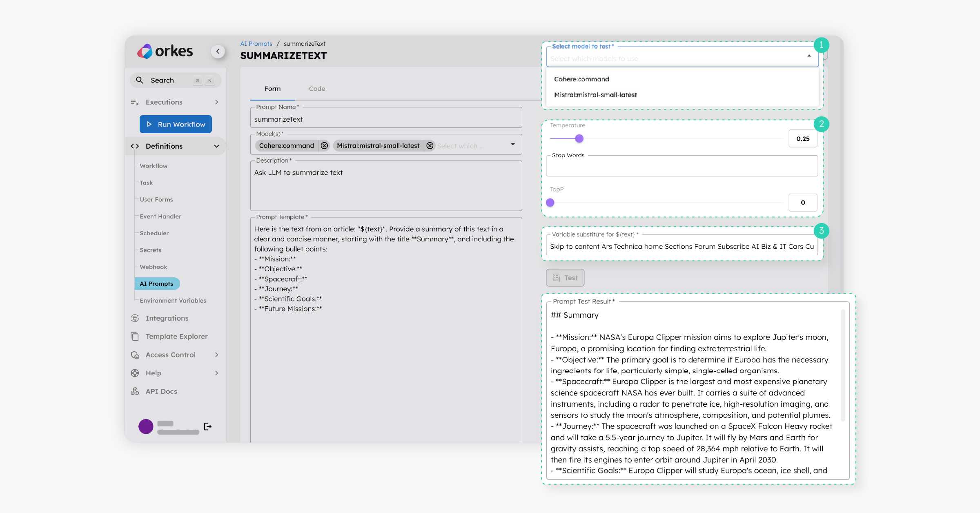Choose Mistral:mistral-small-latest from model list
The image size is (980, 513).
pos(682,95)
